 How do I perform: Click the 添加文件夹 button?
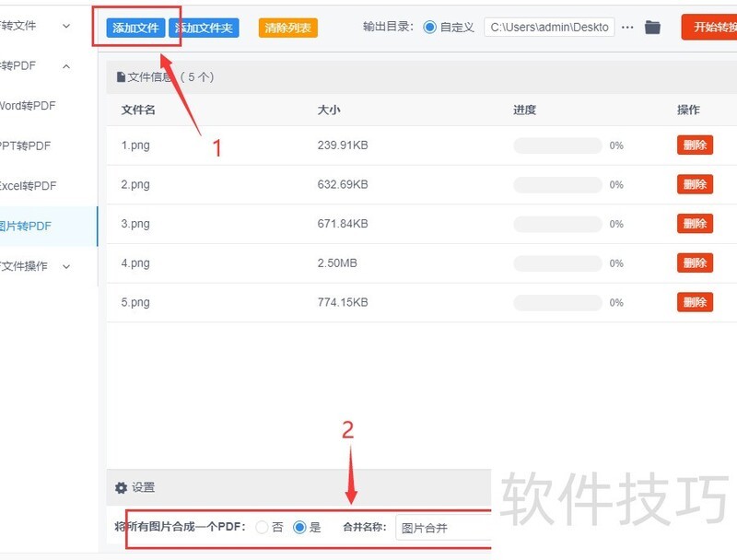click(205, 29)
